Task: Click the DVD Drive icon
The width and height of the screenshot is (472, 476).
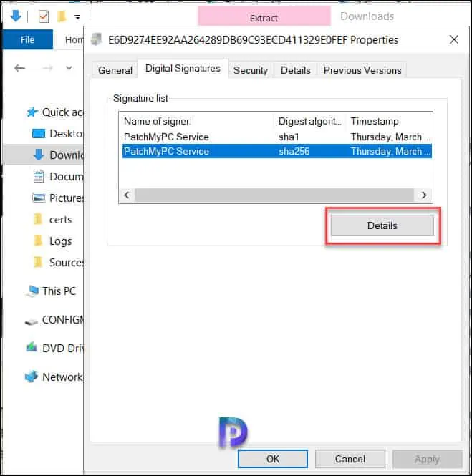Action: pos(32,346)
